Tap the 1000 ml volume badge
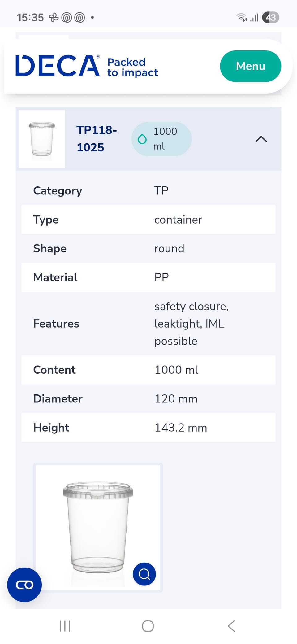Image resolution: width=297 pixels, height=644 pixels. pyautogui.click(x=161, y=139)
